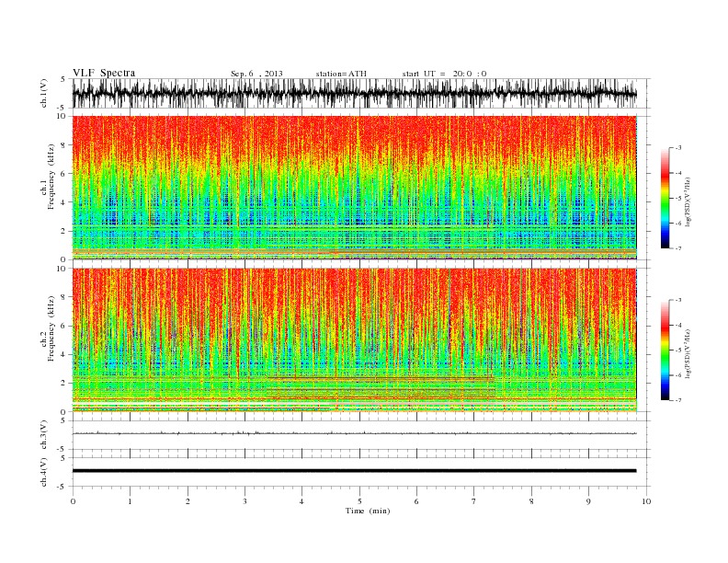Select the ch.1 "log(PSD)(V²/Hz)" colorbar label
This screenshot has height=563, width=728.
688,201
